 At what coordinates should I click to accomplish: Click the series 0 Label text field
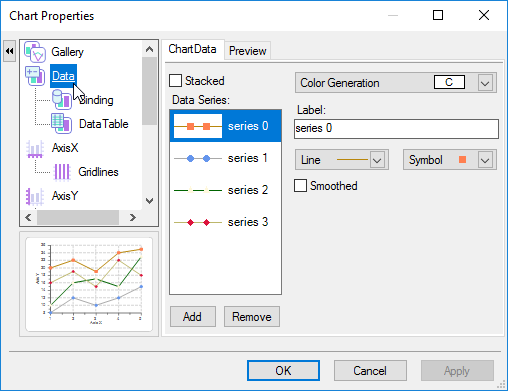pyautogui.click(x=396, y=129)
